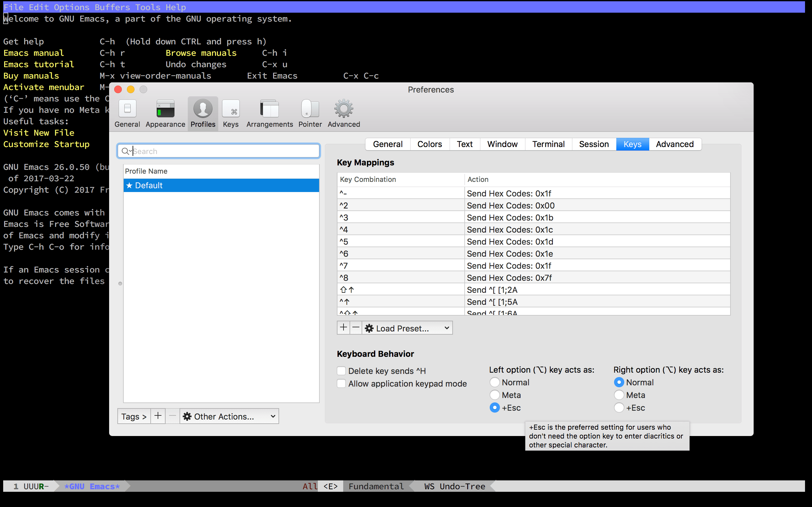This screenshot has height=507, width=812.
Task: Set left option key to Meta
Action: 494,395
